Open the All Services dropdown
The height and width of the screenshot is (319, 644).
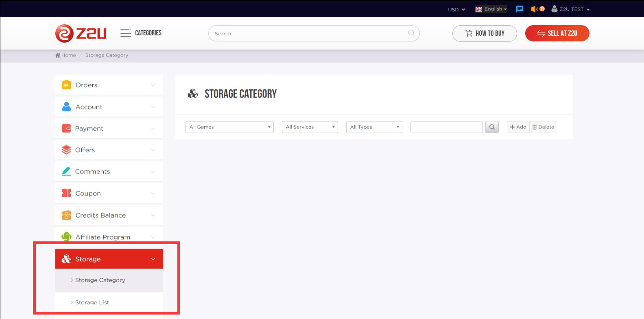(310, 127)
